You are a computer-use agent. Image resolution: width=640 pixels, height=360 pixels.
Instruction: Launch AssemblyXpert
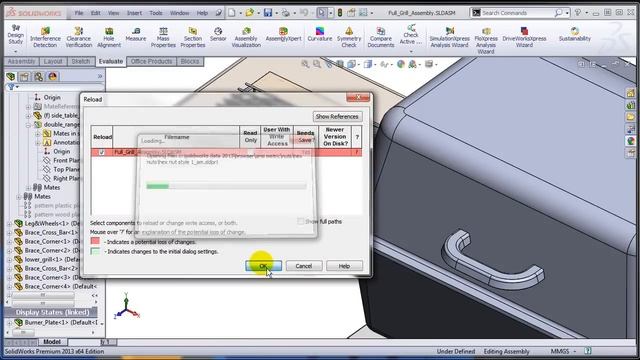click(x=283, y=34)
